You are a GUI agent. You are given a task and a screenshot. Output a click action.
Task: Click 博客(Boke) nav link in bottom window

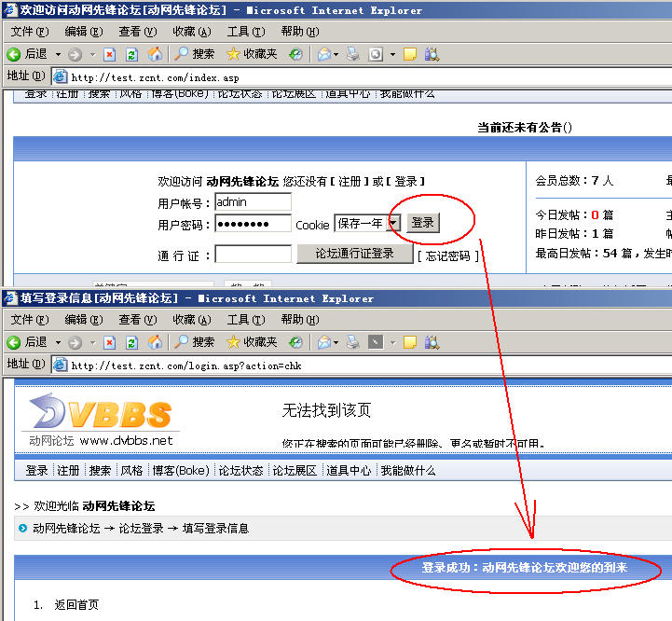pyautogui.click(x=181, y=471)
